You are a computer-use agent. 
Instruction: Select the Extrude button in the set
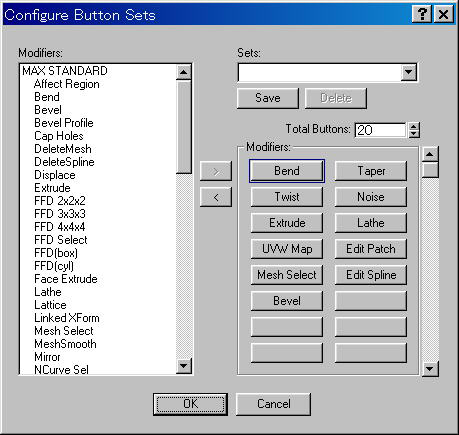(x=287, y=223)
